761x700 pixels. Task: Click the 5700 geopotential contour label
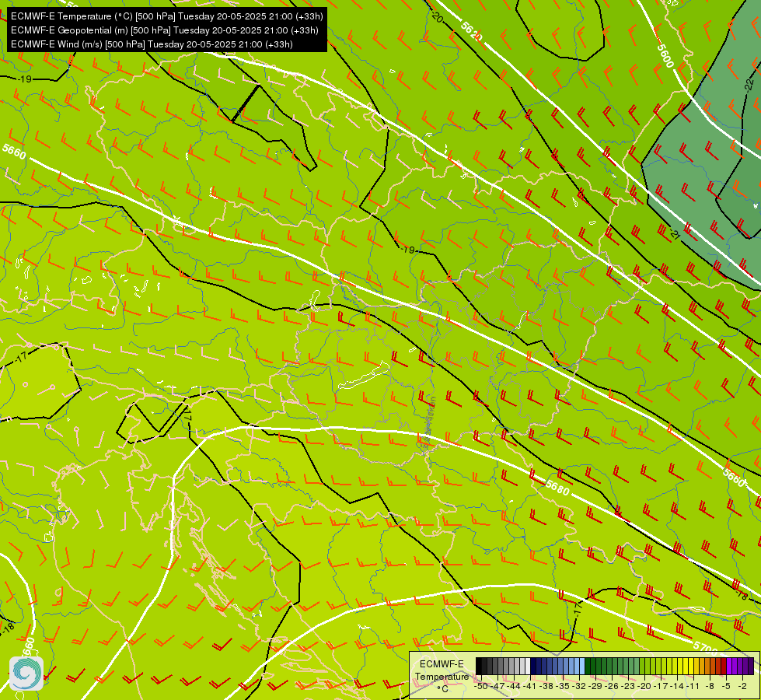coord(705,648)
